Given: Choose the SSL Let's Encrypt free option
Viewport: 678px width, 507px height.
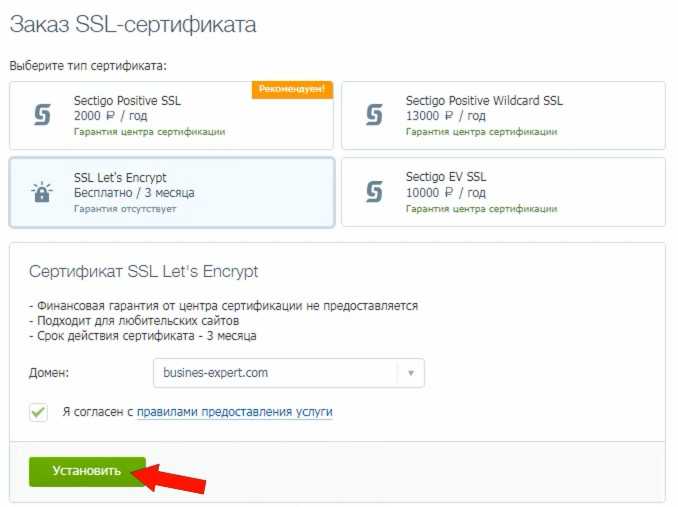Looking at the screenshot, I should [x=172, y=192].
